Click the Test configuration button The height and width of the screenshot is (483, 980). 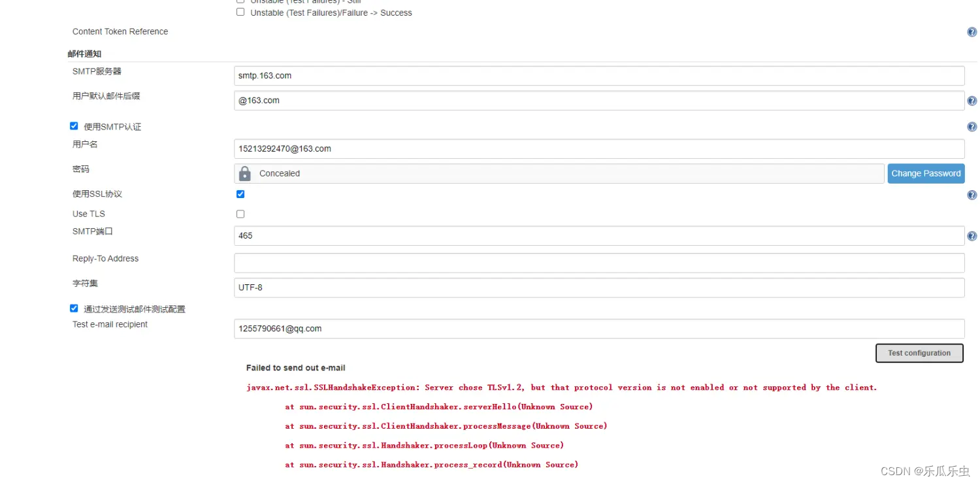(919, 353)
